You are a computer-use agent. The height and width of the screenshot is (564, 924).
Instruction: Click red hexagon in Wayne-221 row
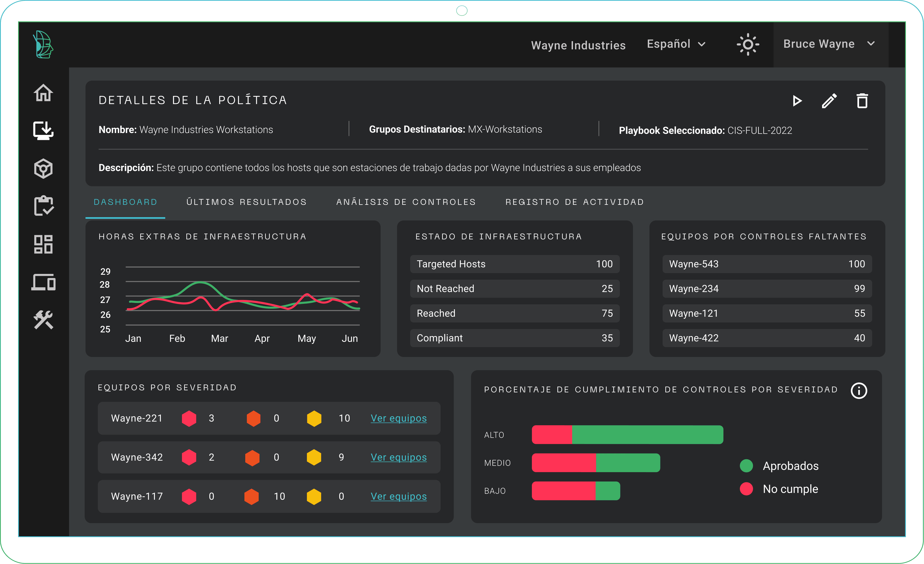(189, 418)
